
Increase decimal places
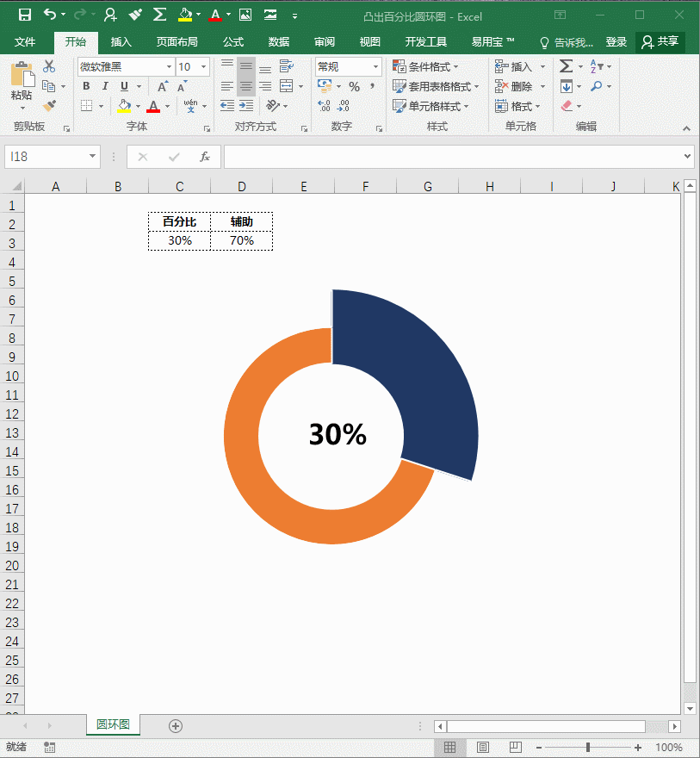pyautogui.click(x=324, y=105)
